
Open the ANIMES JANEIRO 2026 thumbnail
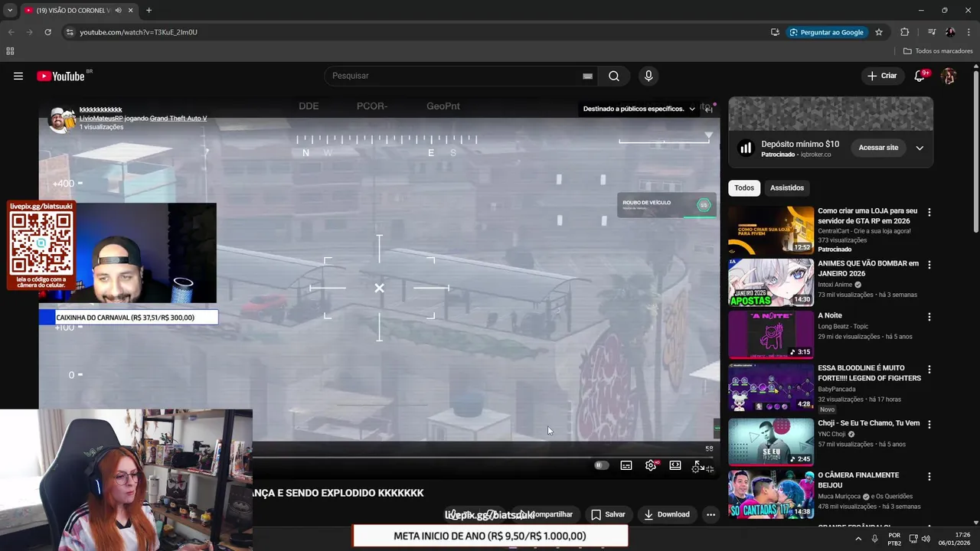tap(771, 282)
